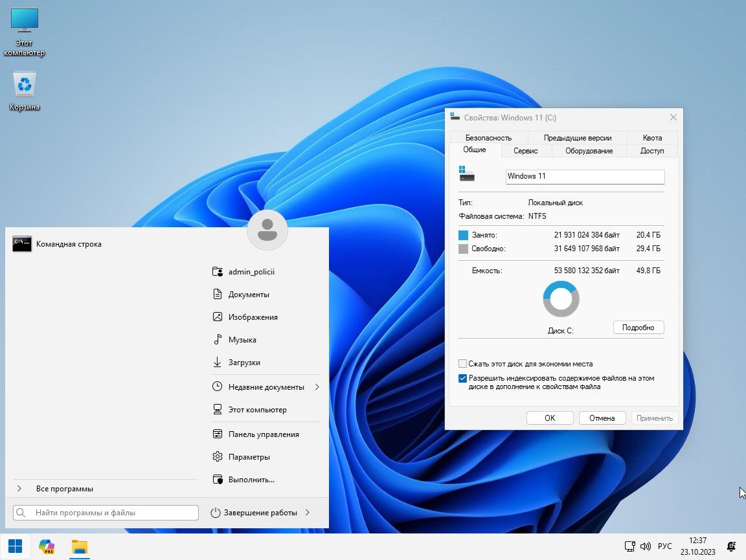
Task: Open the Recycle Bin desktop icon
Action: 24,91
